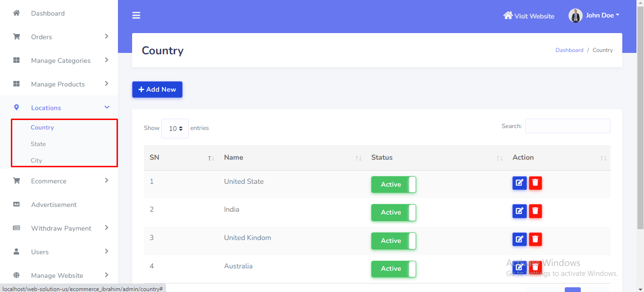The width and height of the screenshot is (644, 292).
Task: Sort by SN column arrows
Action: pos(211,158)
